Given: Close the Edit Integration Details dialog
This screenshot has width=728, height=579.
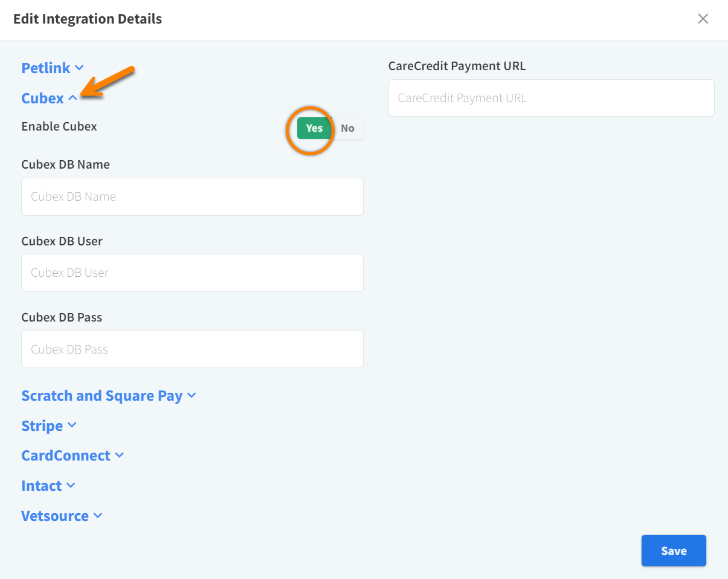Looking at the screenshot, I should [x=703, y=19].
